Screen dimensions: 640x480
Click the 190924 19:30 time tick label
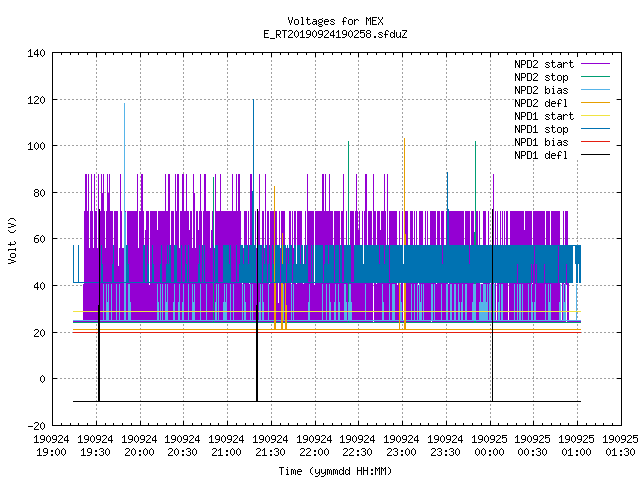[96, 446]
